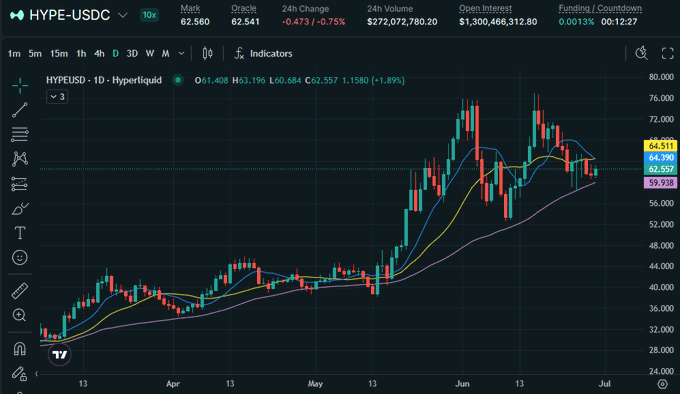Click the funding rate 0.0013%
680x394 pixels.
576,22
